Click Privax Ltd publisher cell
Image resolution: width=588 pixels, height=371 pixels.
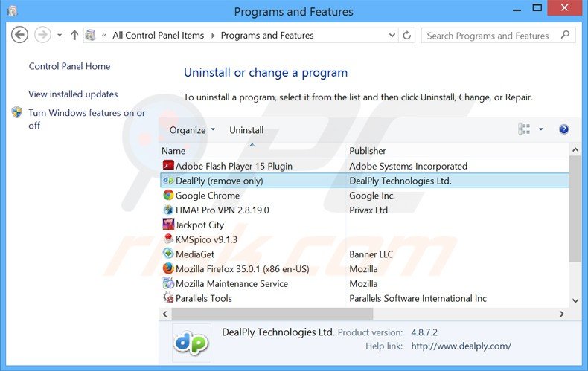(x=368, y=210)
